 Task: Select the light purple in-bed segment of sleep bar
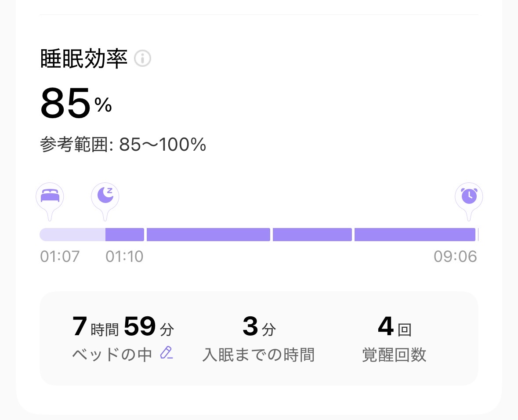(72, 235)
